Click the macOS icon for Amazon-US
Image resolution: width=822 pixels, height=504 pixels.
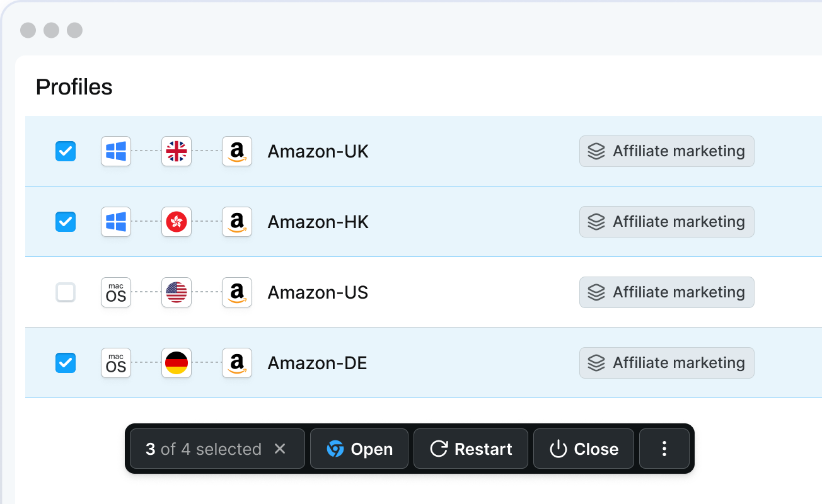[116, 292]
